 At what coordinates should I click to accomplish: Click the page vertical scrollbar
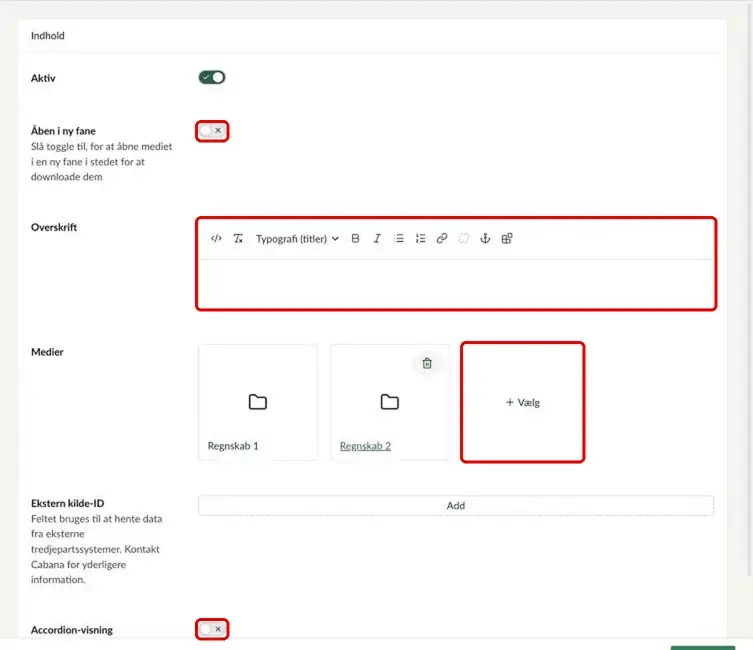(x=750, y=288)
